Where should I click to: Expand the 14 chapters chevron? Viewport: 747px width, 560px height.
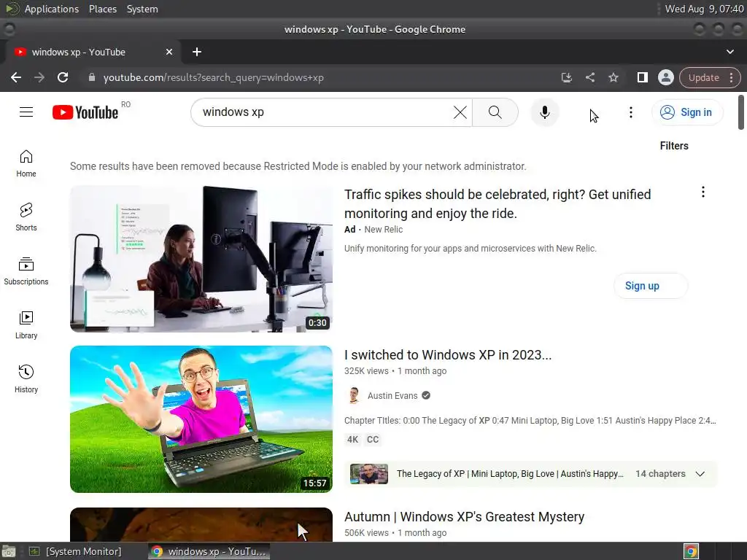(x=700, y=474)
